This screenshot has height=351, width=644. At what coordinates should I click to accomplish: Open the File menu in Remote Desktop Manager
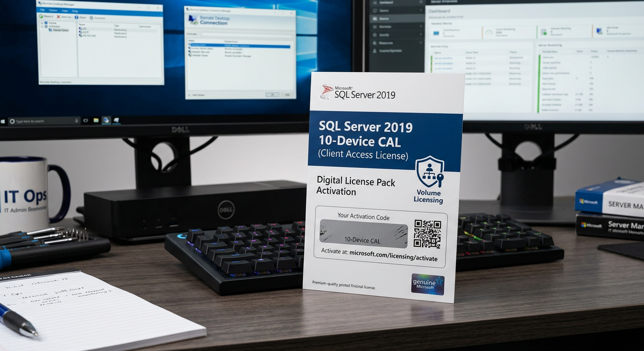42,10
